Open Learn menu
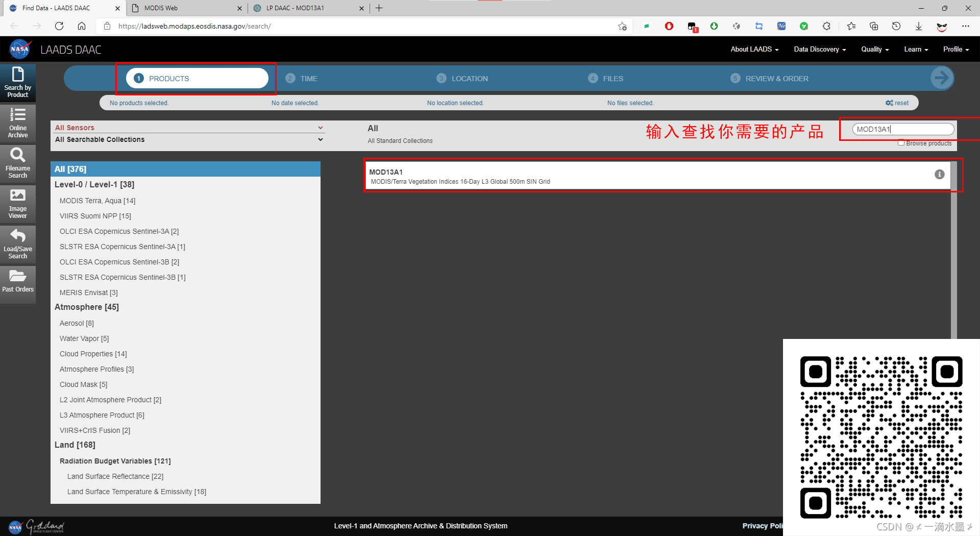980x536 pixels. (x=916, y=50)
